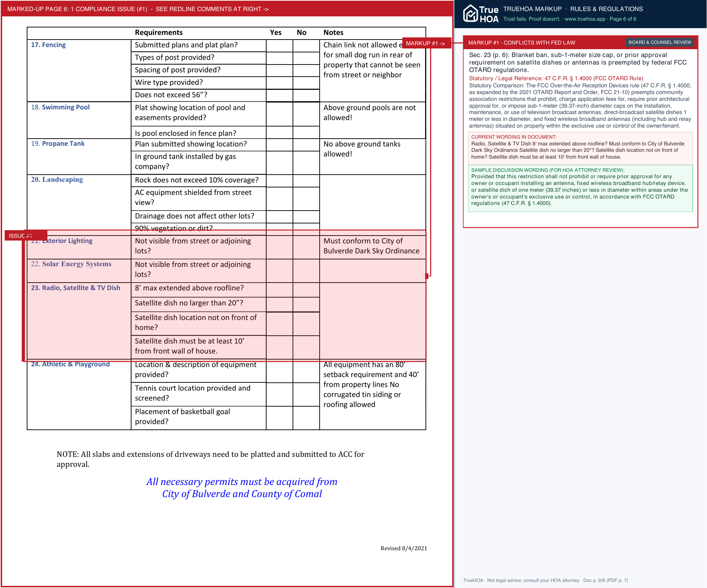Select the MARKED-UP PAGE 6 banner text

click(138, 9)
